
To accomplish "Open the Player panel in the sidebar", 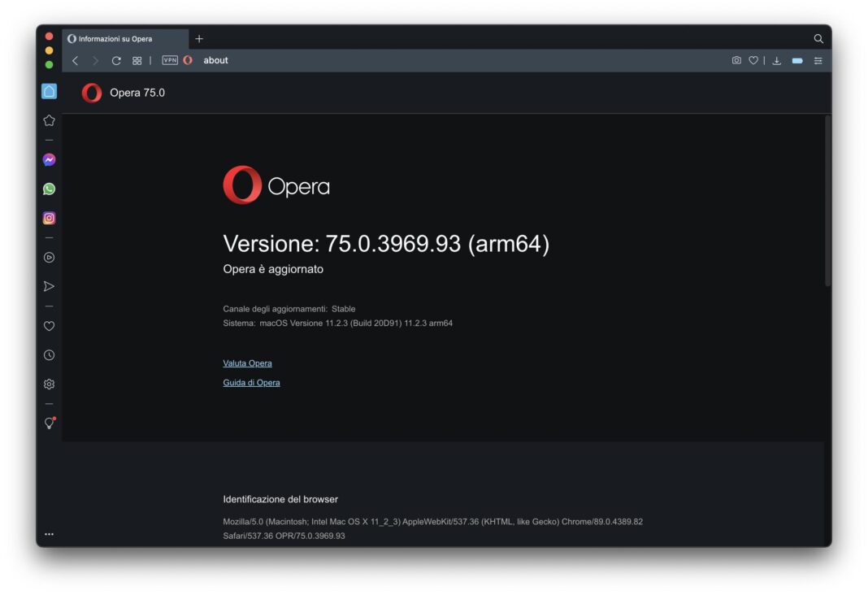I will [49, 257].
